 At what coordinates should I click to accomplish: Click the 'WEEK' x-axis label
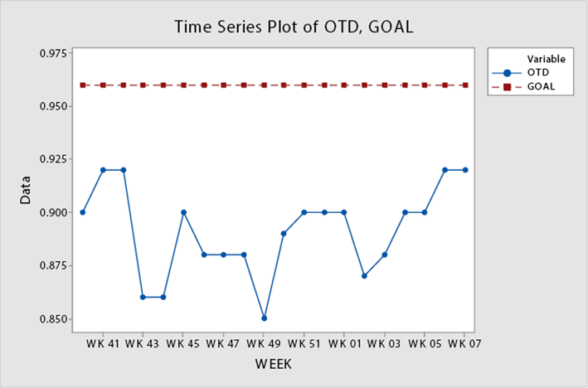point(272,364)
